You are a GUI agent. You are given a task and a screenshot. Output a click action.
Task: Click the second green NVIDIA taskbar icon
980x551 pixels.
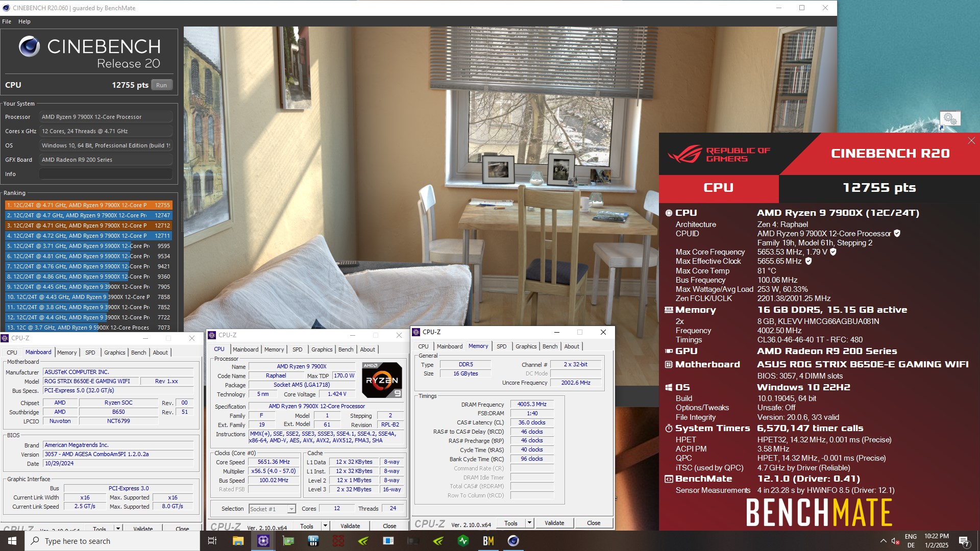(438, 541)
